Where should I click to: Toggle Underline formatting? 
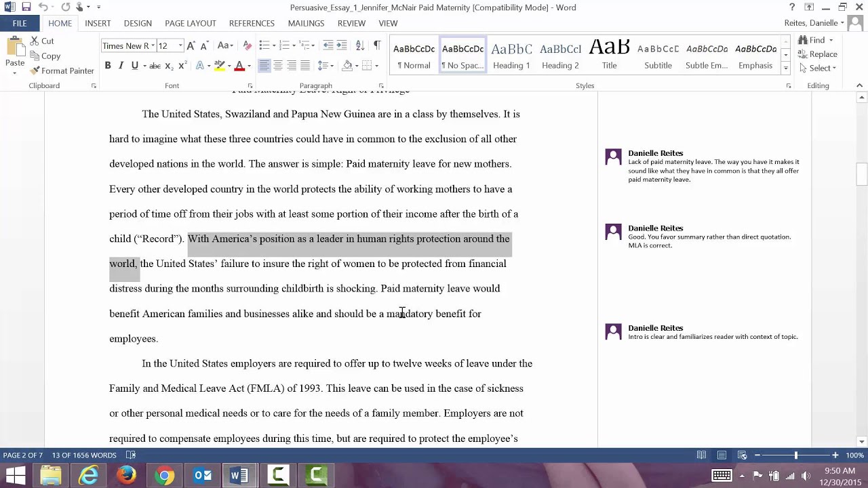(x=134, y=66)
